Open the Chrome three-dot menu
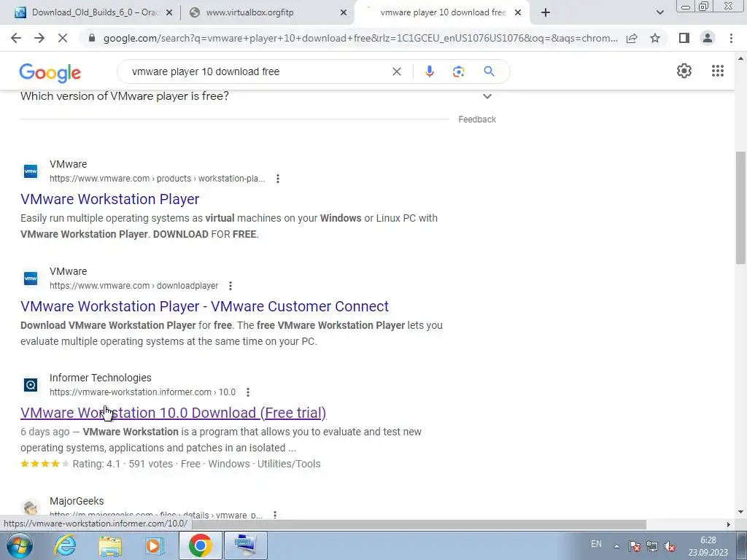 point(731,38)
